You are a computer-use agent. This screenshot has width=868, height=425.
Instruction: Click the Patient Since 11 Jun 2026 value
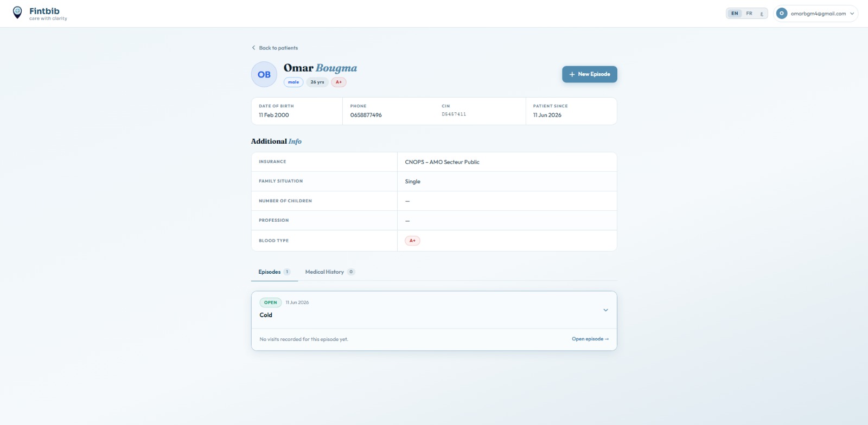click(547, 115)
